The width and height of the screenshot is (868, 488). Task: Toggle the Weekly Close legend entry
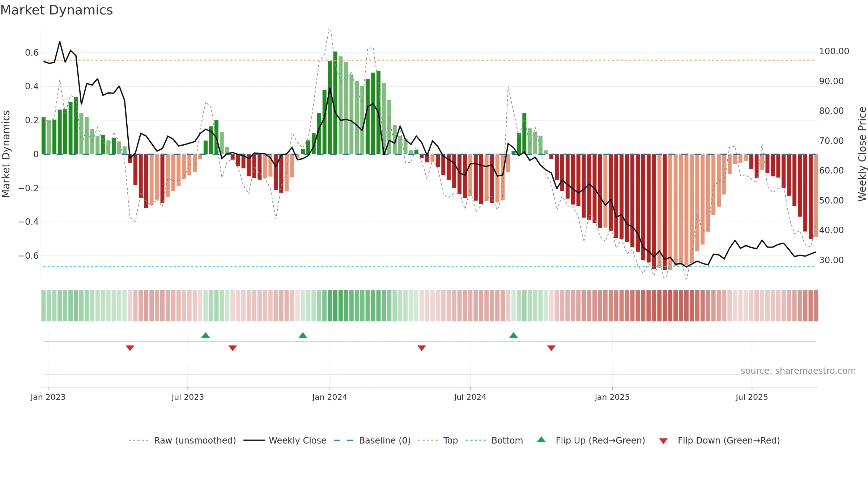285,440
